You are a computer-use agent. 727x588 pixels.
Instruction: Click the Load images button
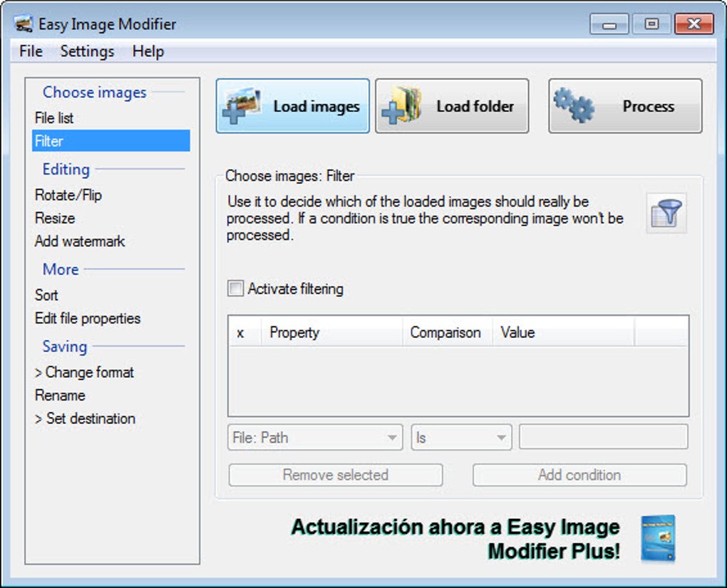[x=292, y=106]
